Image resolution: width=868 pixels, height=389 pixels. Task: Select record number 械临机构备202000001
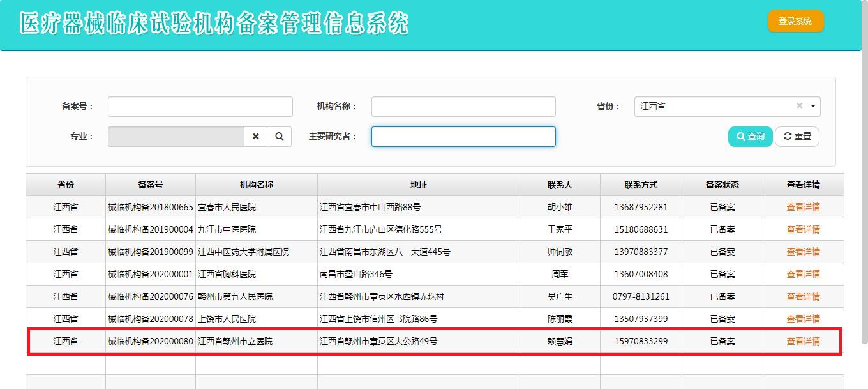(x=151, y=274)
